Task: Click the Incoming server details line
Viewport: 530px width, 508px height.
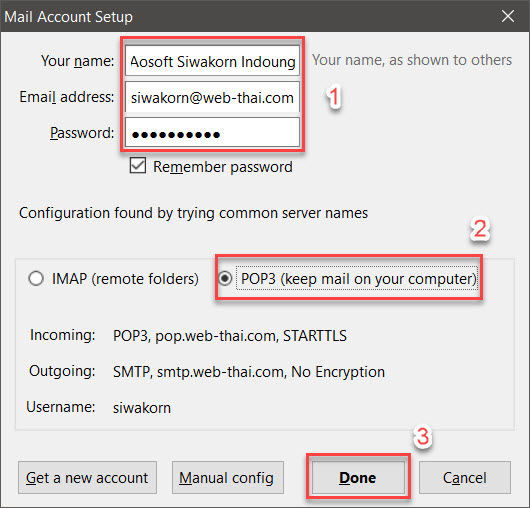Action: pyautogui.click(x=230, y=336)
